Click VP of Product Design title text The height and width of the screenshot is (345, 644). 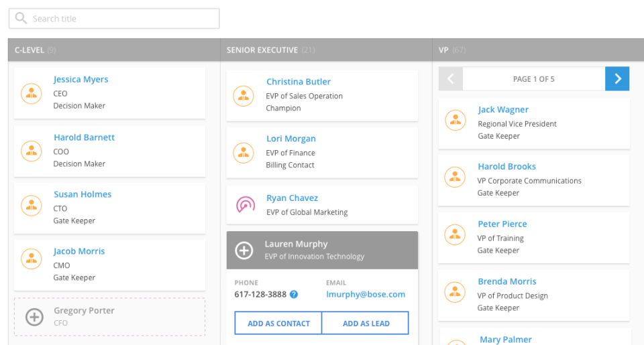[x=513, y=296]
